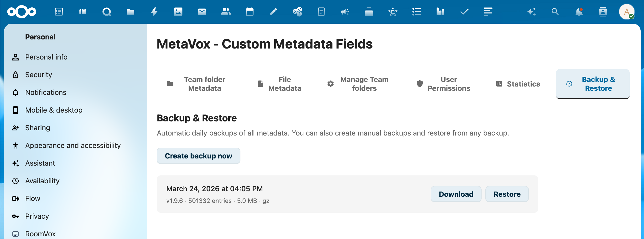Open the notifications bell in the top bar
This screenshot has width=644, height=239.
(579, 12)
